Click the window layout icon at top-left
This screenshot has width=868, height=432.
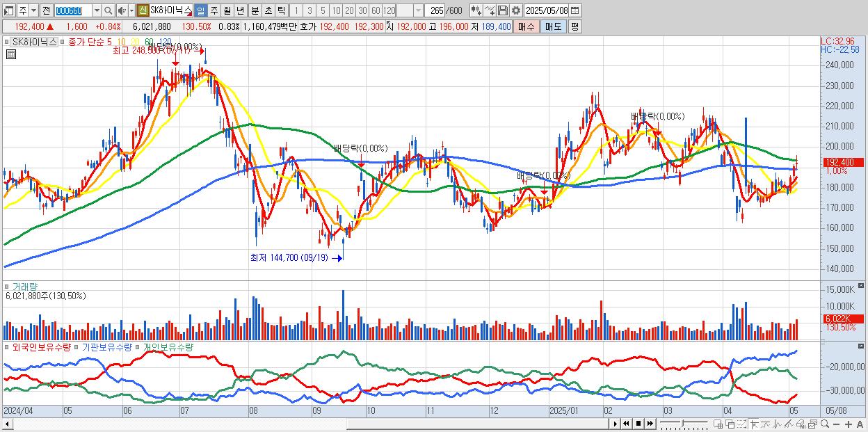pyautogui.click(x=8, y=10)
